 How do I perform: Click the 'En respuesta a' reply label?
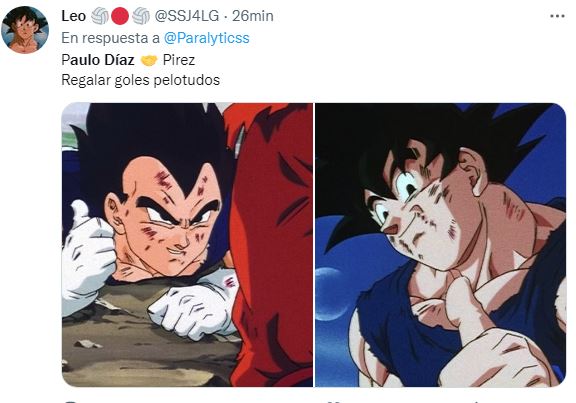(x=111, y=38)
